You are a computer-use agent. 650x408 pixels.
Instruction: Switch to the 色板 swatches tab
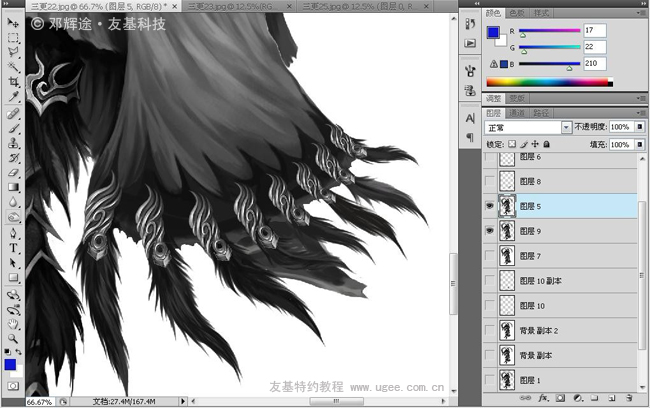click(x=517, y=13)
